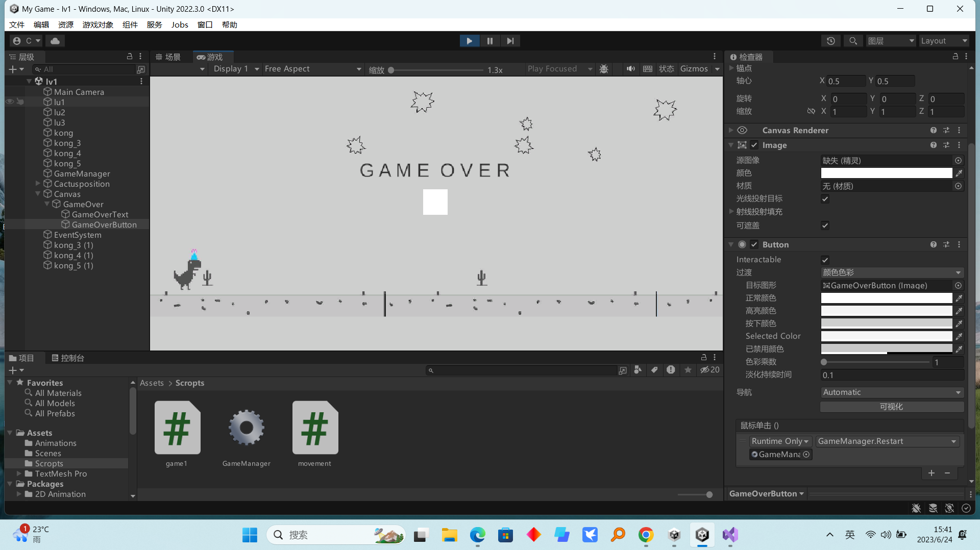Open object picker for 源图像 field
The height and width of the screenshot is (550, 980).
pos(959,161)
